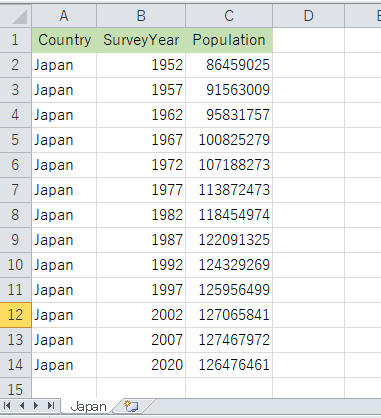Select cell with year 2007
The image size is (381, 418).
[x=141, y=340]
